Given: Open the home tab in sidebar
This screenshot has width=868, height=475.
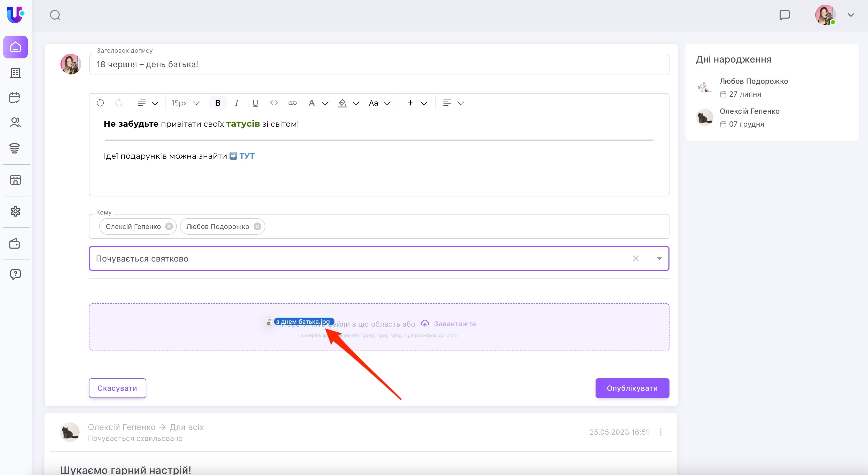Looking at the screenshot, I should (16, 47).
